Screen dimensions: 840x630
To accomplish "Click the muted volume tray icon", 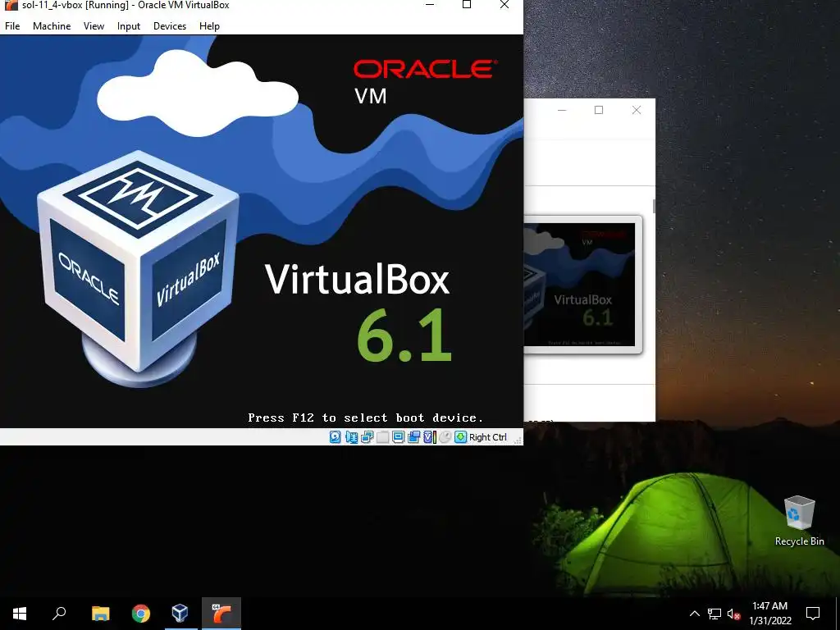I will click(x=733, y=614).
